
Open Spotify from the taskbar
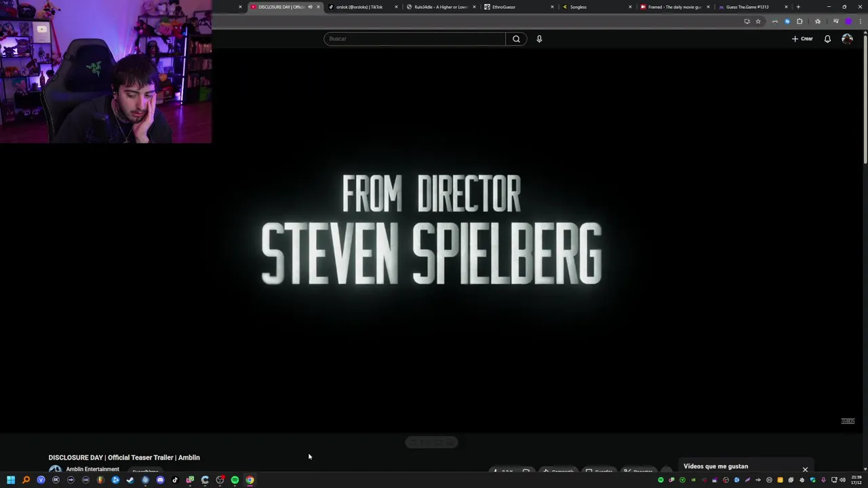click(x=235, y=480)
